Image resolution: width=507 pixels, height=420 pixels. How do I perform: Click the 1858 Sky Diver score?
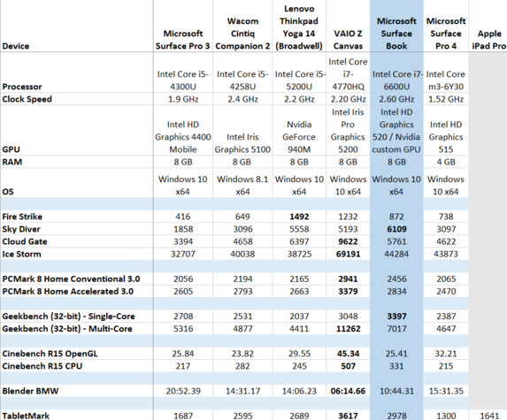(x=183, y=229)
